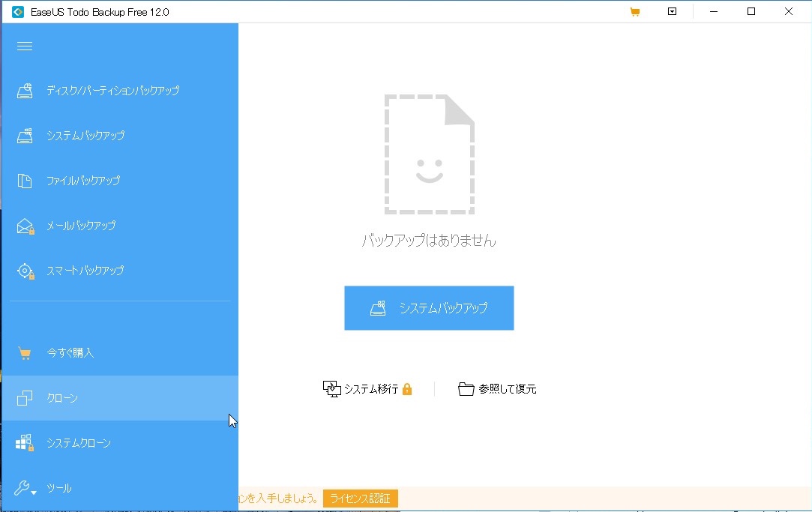Select ディスク/パーティションバックアップ in the sidebar
812x512 pixels.
pyautogui.click(x=120, y=91)
